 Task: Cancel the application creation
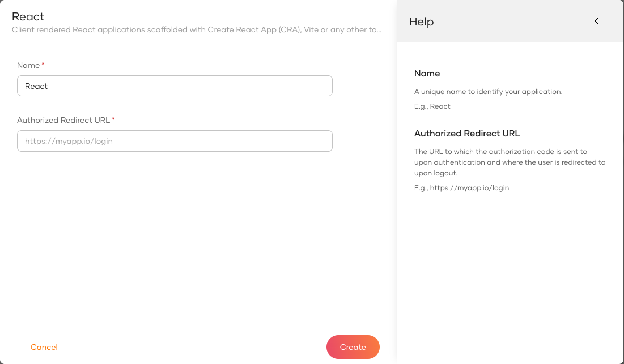tap(44, 347)
